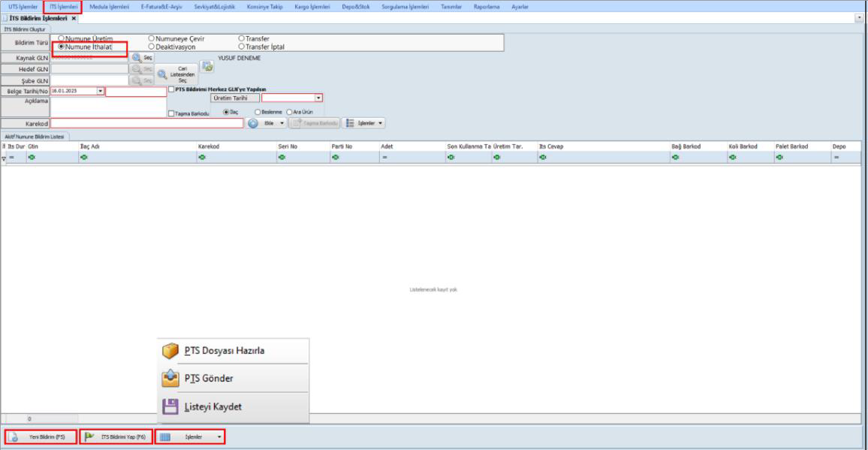
Task: Expand the Belge Tarihi date picker arrow
Action: [x=101, y=91]
